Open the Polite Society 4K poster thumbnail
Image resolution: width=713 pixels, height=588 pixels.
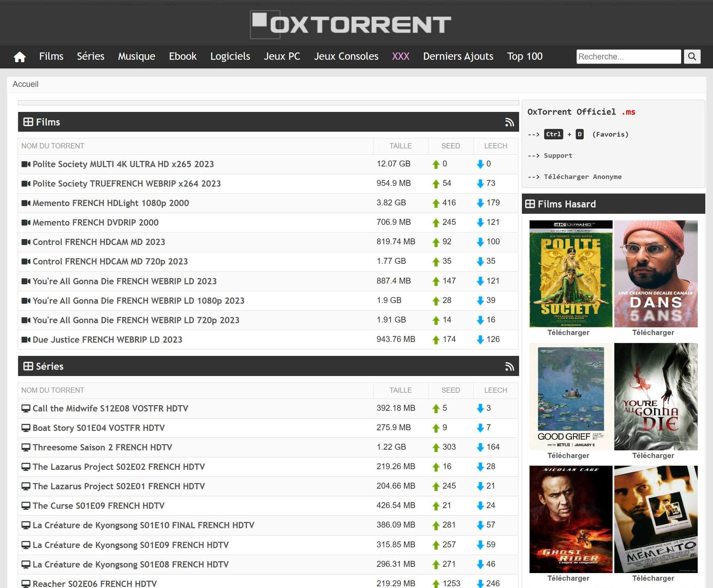point(570,273)
